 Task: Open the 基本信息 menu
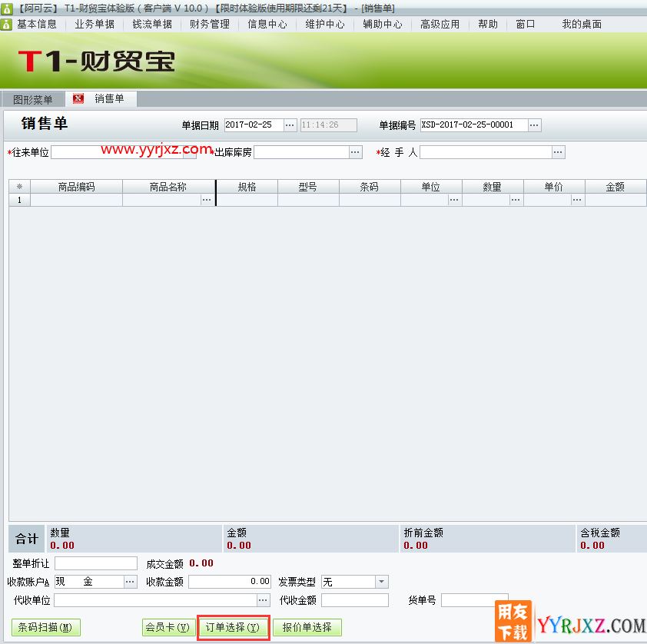[37, 25]
